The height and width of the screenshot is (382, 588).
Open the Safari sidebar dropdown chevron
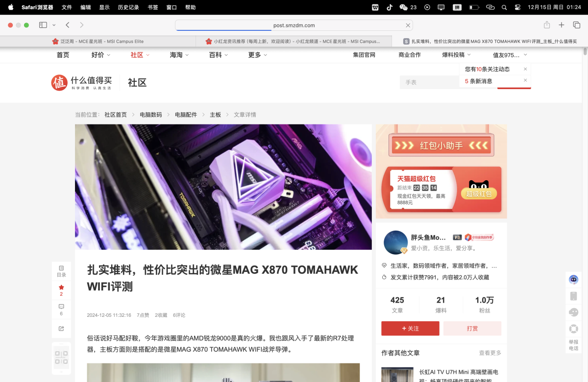coord(54,25)
